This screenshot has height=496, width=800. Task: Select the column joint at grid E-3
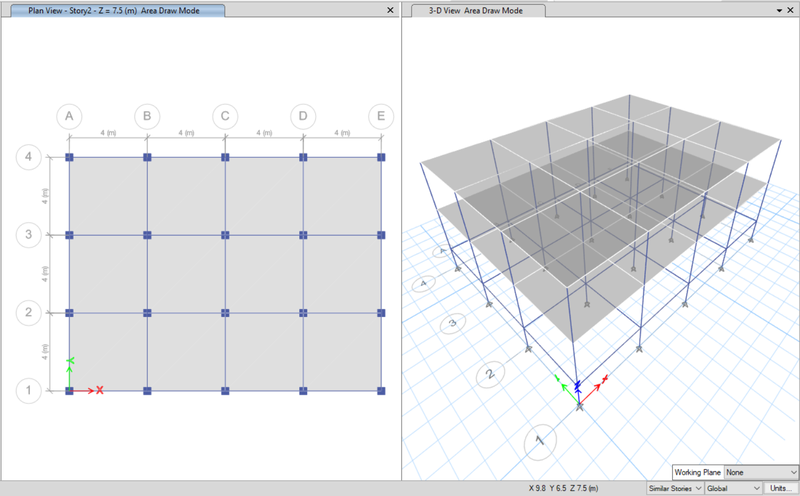[381, 235]
